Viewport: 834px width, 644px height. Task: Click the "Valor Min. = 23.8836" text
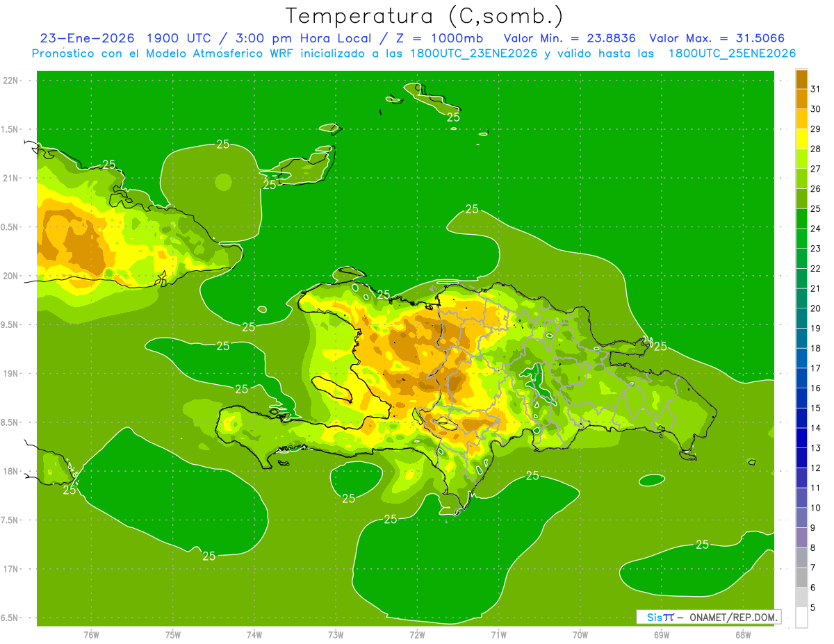[x=570, y=38]
